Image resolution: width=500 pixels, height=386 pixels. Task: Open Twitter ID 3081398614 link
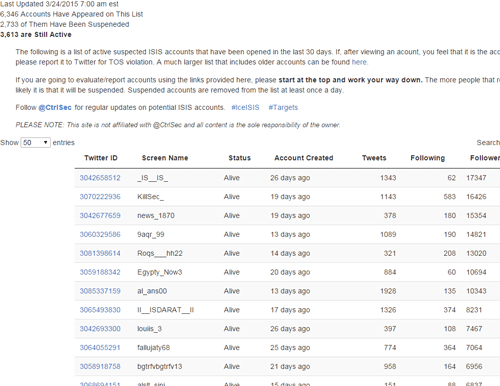pyautogui.click(x=100, y=253)
